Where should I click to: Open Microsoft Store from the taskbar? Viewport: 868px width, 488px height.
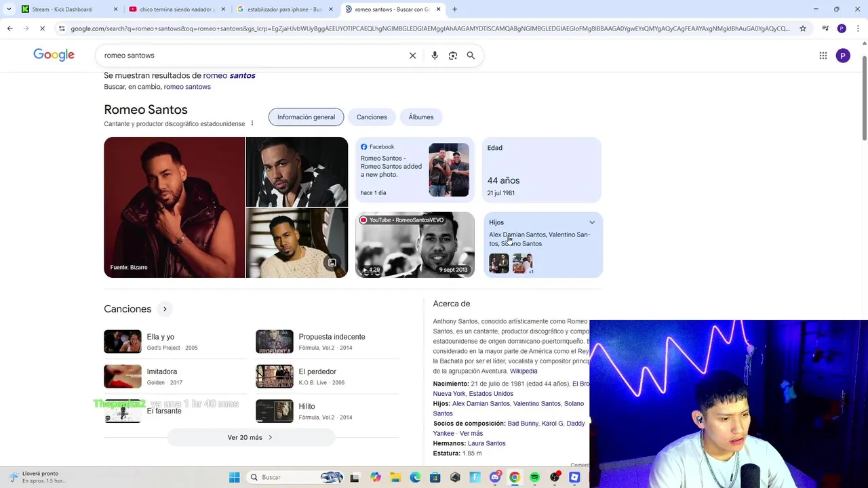coord(435,477)
